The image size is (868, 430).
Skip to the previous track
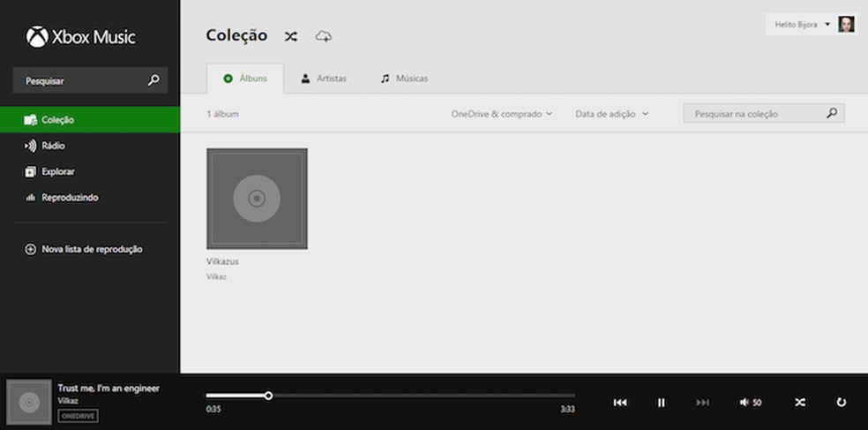(620, 403)
